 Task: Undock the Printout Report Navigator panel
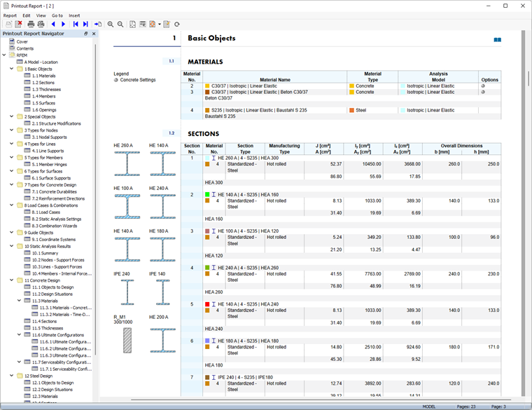[x=86, y=34]
